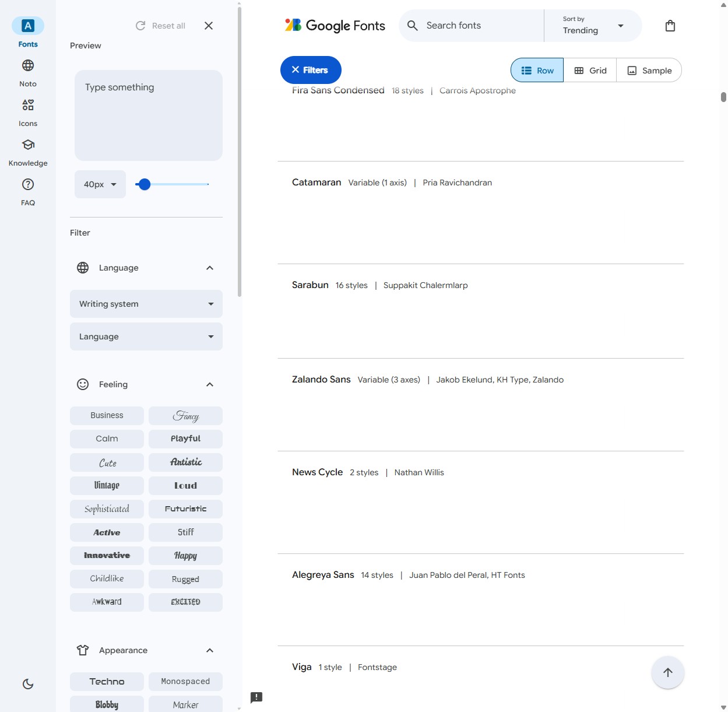Screen dimensions: 728x712
Task: Select the Stiff feeling chip
Action: pyautogui.click(x=185, y=532)
